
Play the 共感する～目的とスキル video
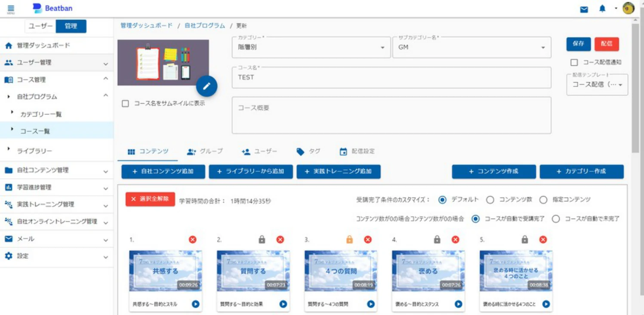tap(195, 304)
